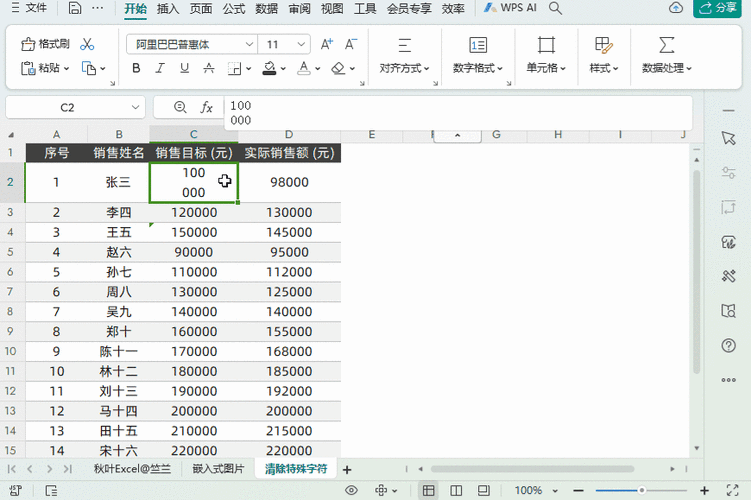This screenshot has height=500, width=751.
Task: Click the selection arrow icon in right sidebar
Action: [728, 138]
